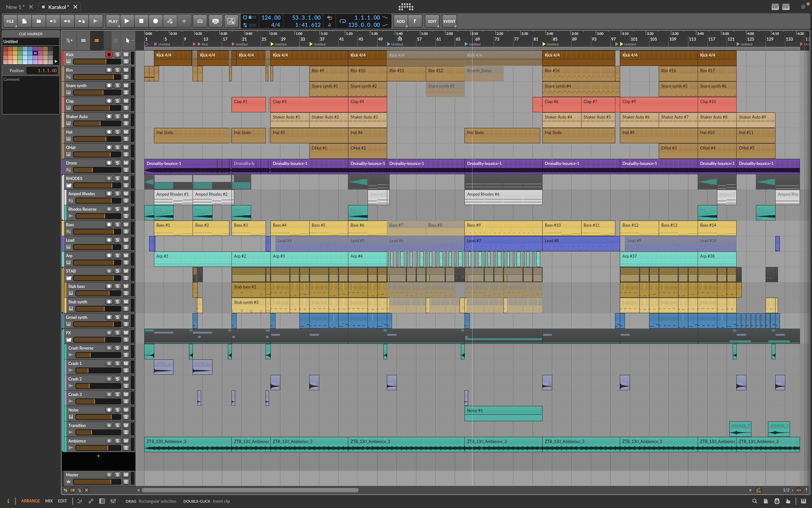Click the boxed automation write icon
This screenshot has width=812, height=508.
(231, 21)
